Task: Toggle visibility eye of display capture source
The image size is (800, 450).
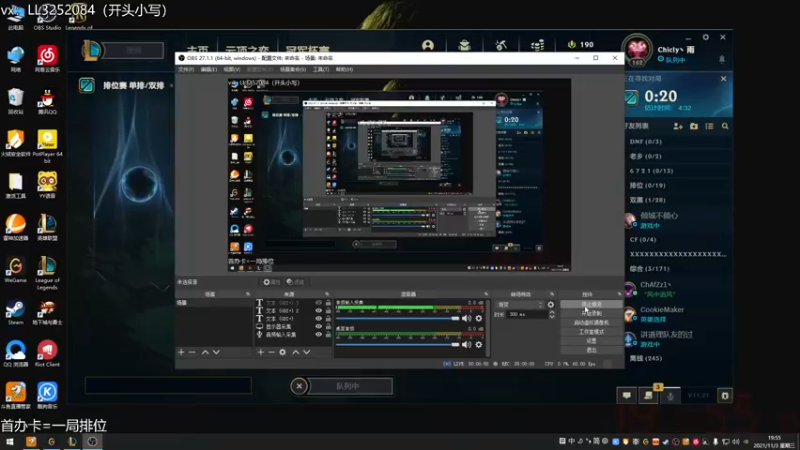Action: (x=318, y=327)
